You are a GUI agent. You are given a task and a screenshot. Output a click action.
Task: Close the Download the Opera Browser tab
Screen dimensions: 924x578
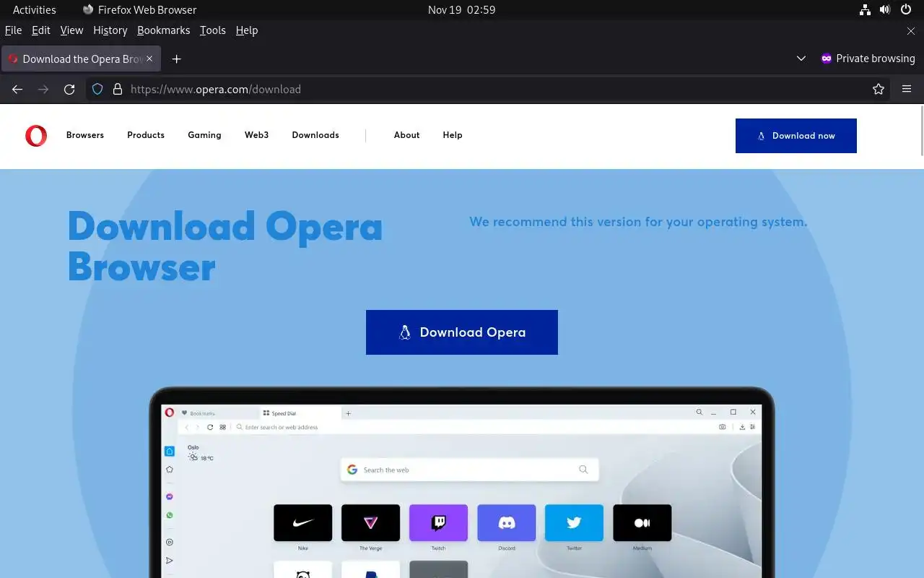point(149,59)
